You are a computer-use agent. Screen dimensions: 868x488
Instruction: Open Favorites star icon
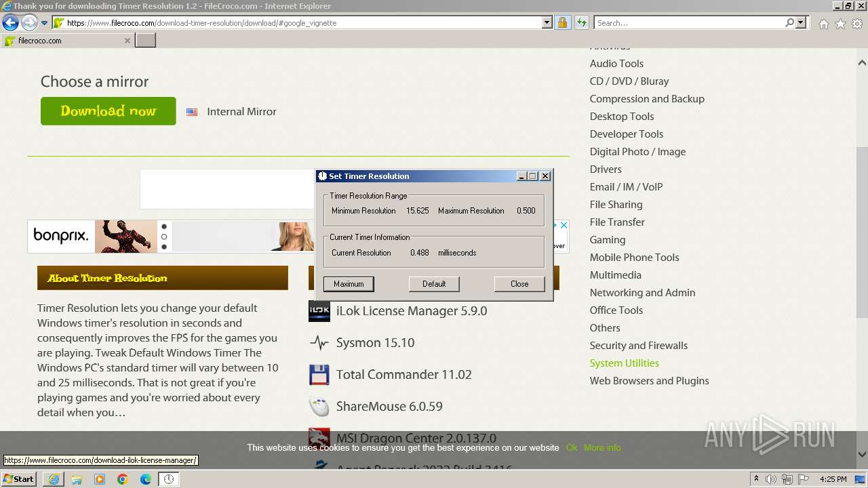(x=840, y=24)
